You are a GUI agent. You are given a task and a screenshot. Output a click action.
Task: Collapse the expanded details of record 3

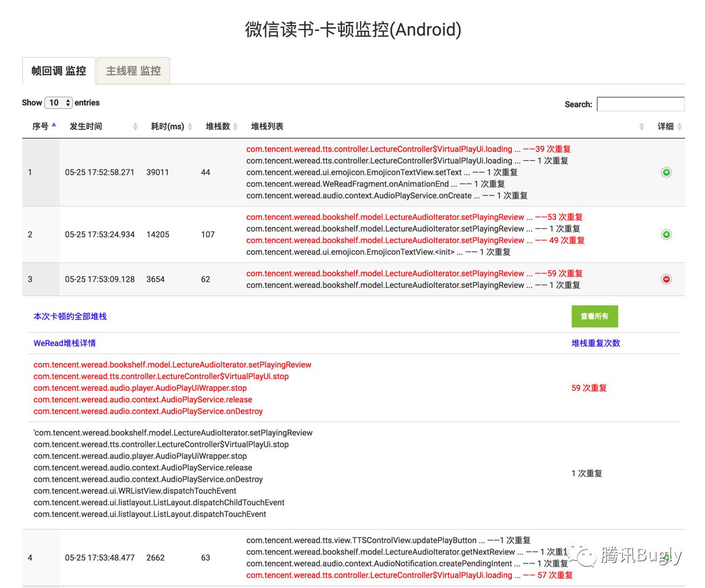tap(666, 279)
